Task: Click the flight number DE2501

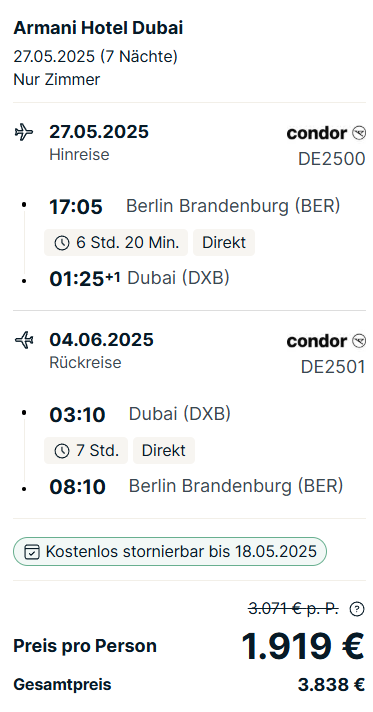Action: click(x=333, y=367)
